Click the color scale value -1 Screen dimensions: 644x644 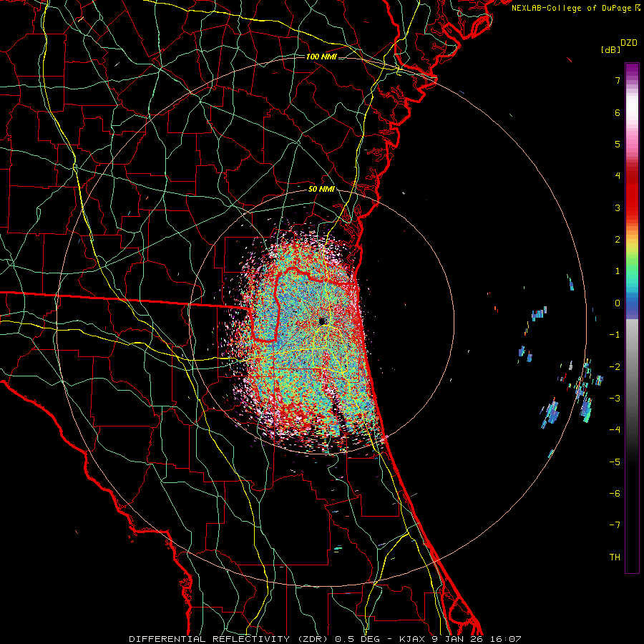pyautogui.click(x=615, y=335)
